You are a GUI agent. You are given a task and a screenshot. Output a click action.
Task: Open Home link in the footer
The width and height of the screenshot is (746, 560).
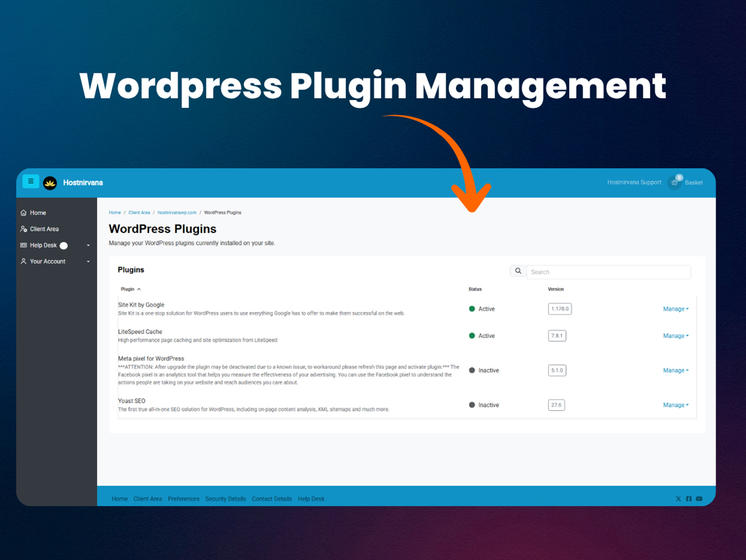(120, 499)
